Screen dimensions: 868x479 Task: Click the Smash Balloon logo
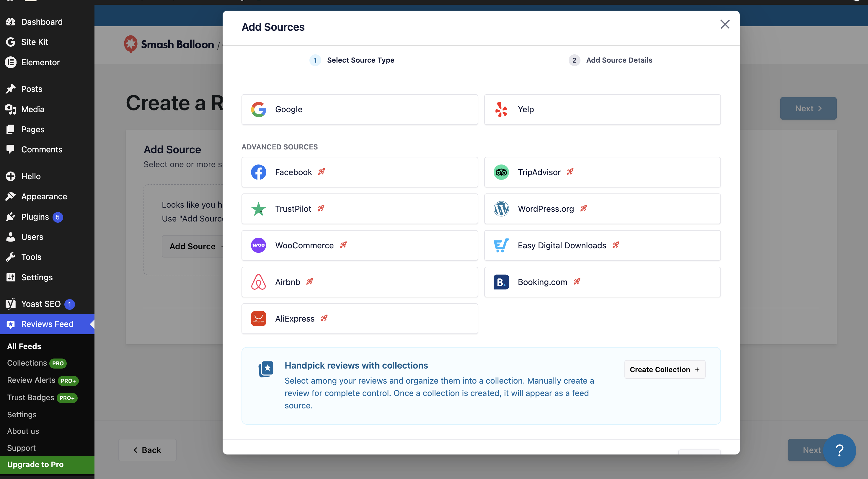(169, 44)
